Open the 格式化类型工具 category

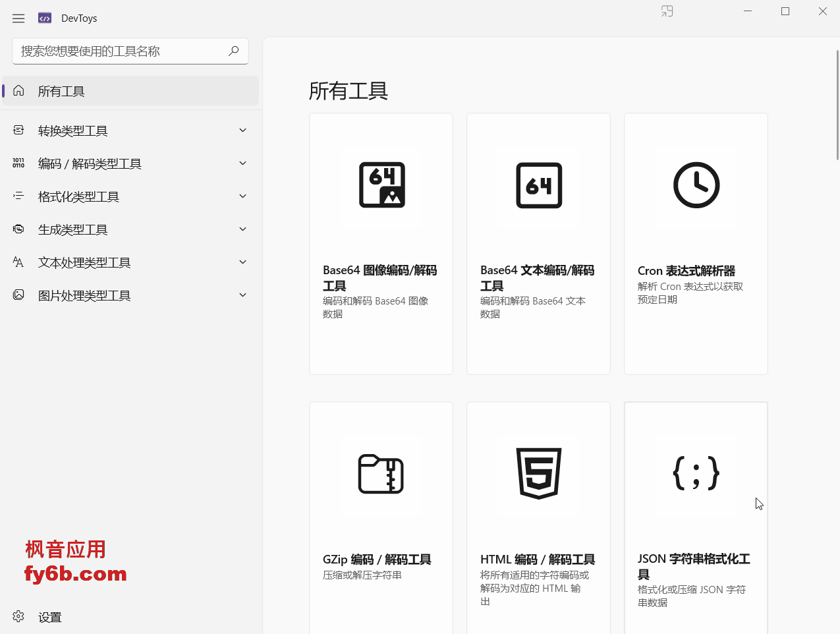click(x=130, y=196)
